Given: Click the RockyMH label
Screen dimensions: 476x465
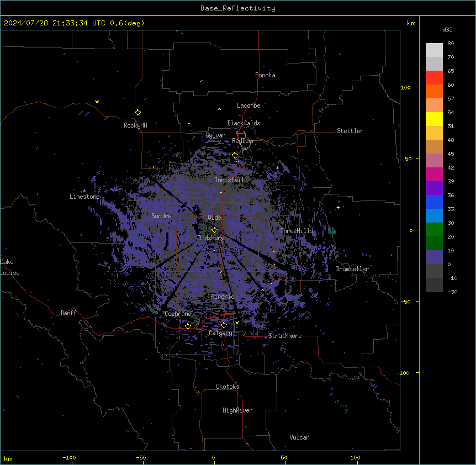Looking at the screenshot, I should pos(135,125).
